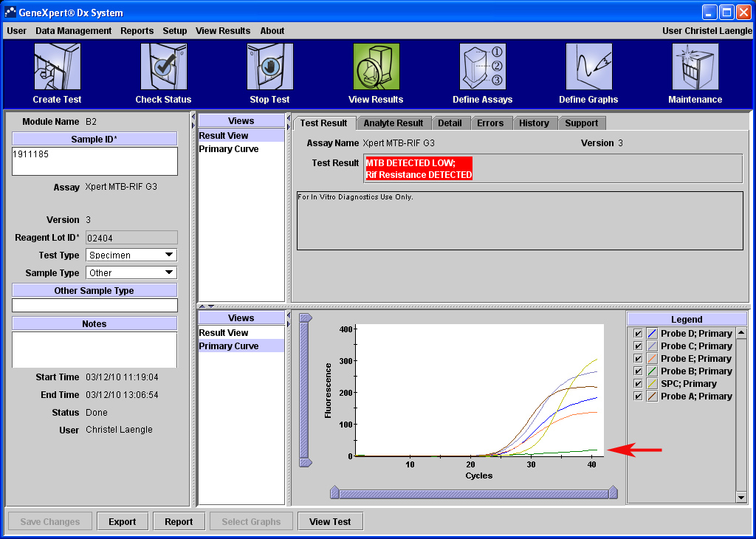
Task: Toggle the SPC; Primary checkbox
Action: click(x=638, y=384)
